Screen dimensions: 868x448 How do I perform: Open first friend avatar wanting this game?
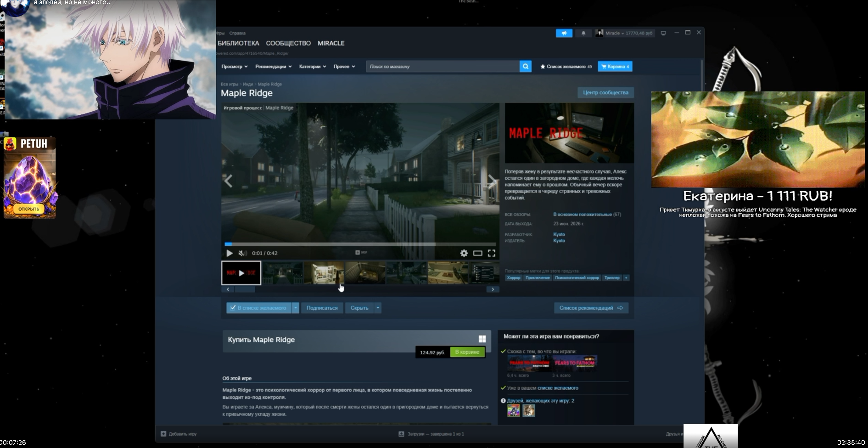pyautogui.click(x=514, y=410)
